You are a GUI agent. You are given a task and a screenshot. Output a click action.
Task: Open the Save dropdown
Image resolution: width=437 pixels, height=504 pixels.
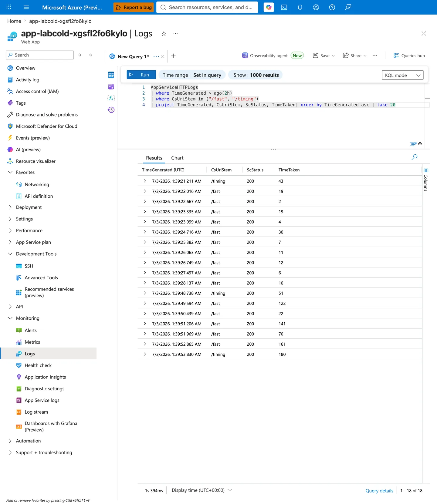pos(324,55)
